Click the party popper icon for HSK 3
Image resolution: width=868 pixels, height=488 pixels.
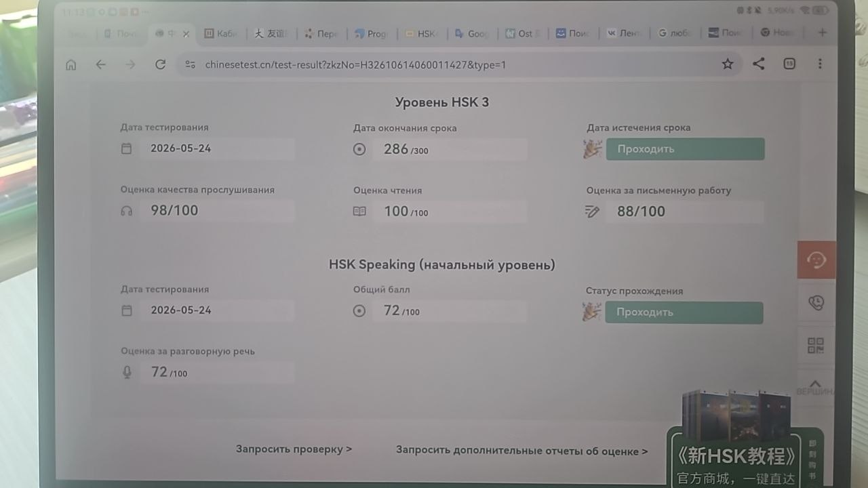pyautogui.click(x=593, y=149)
